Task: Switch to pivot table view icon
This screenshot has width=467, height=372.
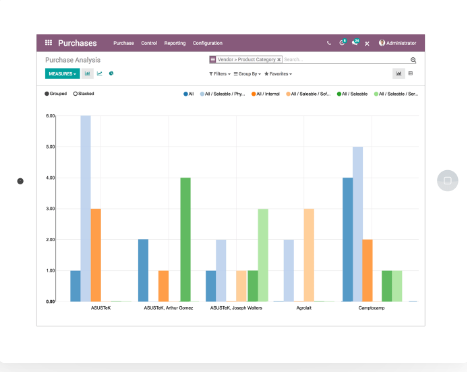Action: click(411, 73)
